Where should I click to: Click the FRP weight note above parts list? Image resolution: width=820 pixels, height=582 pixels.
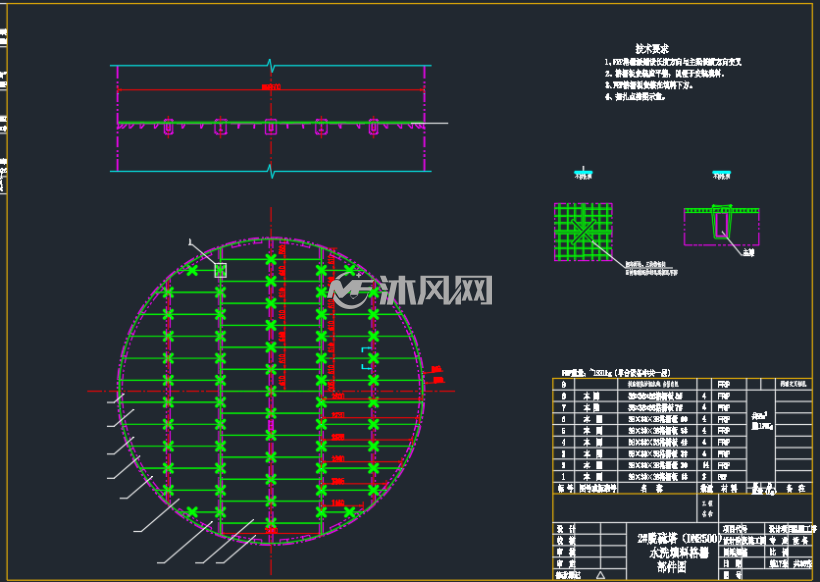tap(616, 373)
